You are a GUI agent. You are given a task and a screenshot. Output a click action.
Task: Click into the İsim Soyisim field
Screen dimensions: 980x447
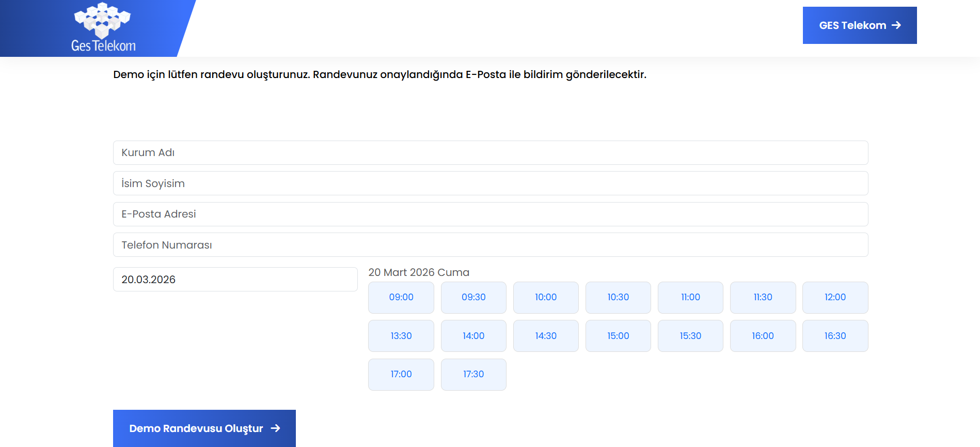pos(490,183)
